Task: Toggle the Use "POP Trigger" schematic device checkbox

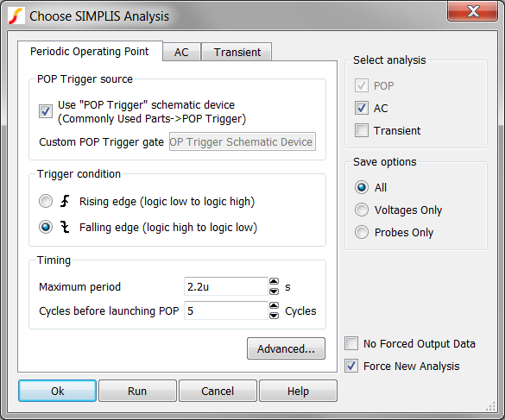Action: click(x=46, y=111)
